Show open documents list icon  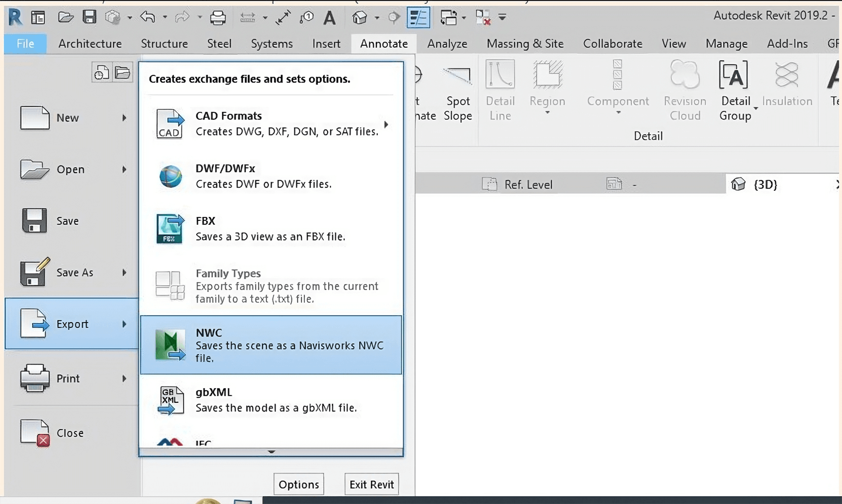122,73
